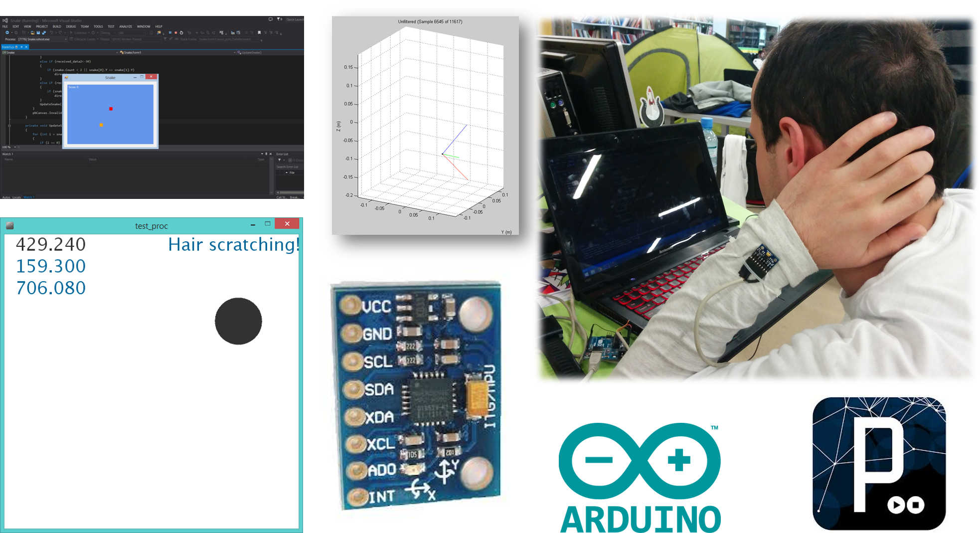Click the Error List horizontal scrollbar

(291, 192)
